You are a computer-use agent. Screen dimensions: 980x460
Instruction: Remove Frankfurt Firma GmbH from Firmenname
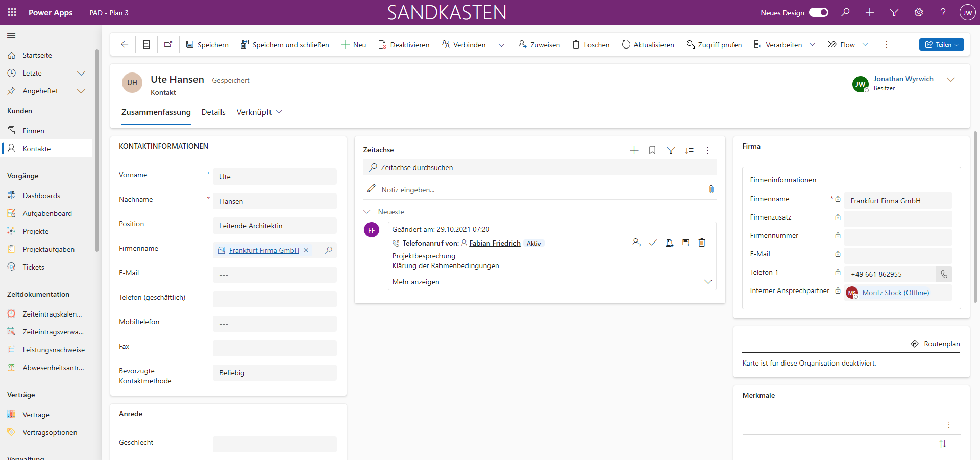point(306,250)
